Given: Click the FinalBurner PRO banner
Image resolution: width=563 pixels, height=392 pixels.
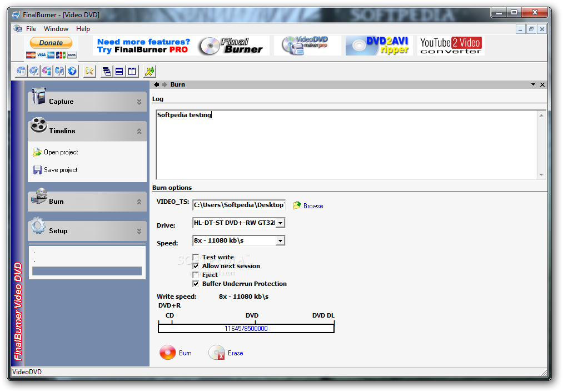Looking at the screenshot, I should click(181, 46).
